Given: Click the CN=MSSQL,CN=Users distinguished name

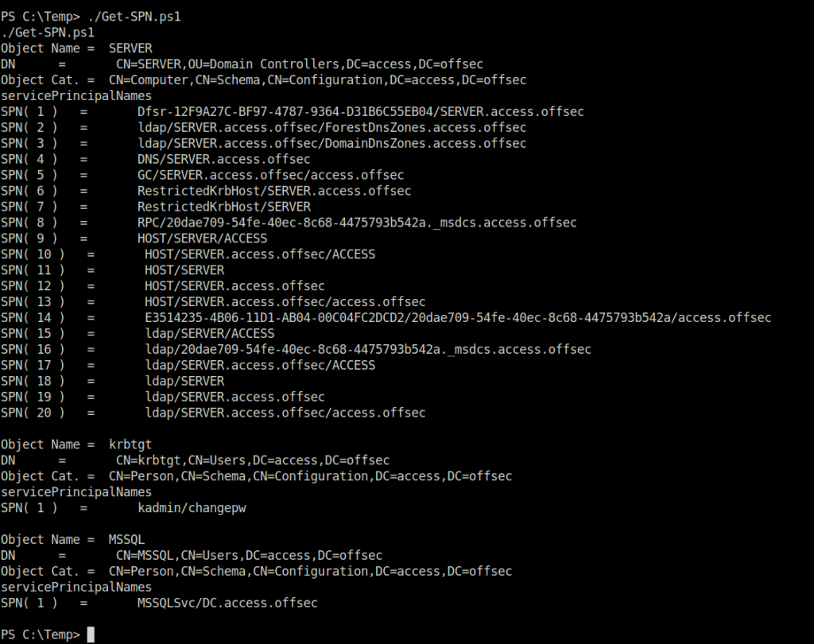Looking at the screenshot, I should (249, 556).
